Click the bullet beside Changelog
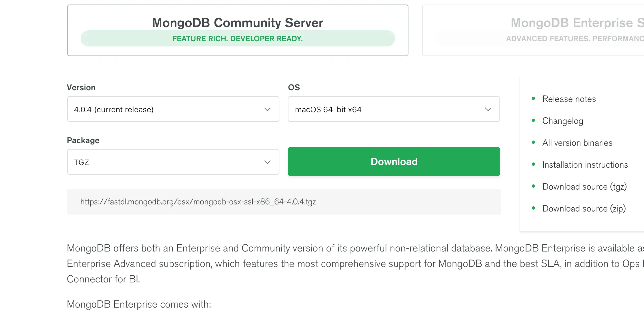 pyautogui.click(x=533, y=121)
